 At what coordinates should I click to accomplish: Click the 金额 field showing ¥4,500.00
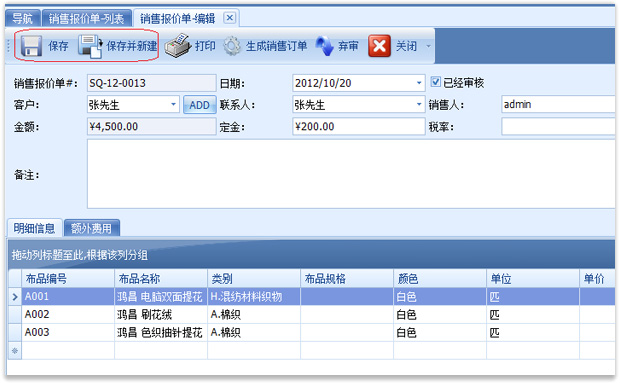[151, 126]
